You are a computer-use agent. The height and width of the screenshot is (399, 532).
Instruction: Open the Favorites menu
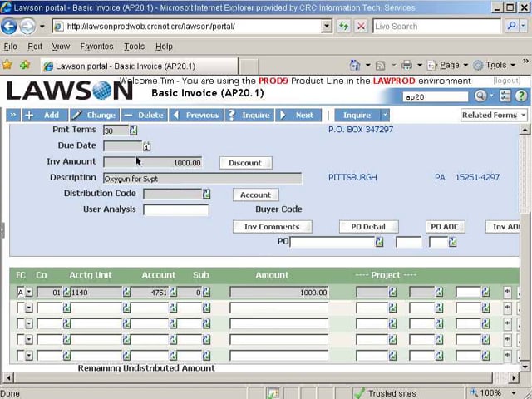pos(96,47)
